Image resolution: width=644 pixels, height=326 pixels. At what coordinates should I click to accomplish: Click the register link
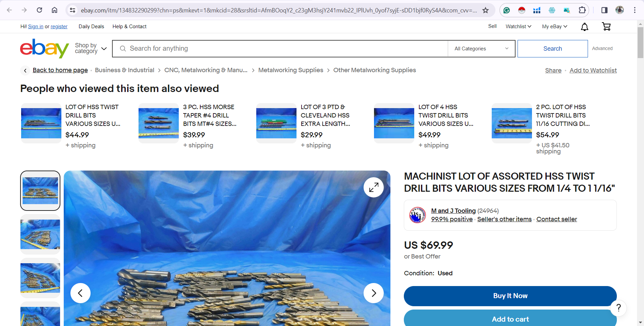coord(59,27)
